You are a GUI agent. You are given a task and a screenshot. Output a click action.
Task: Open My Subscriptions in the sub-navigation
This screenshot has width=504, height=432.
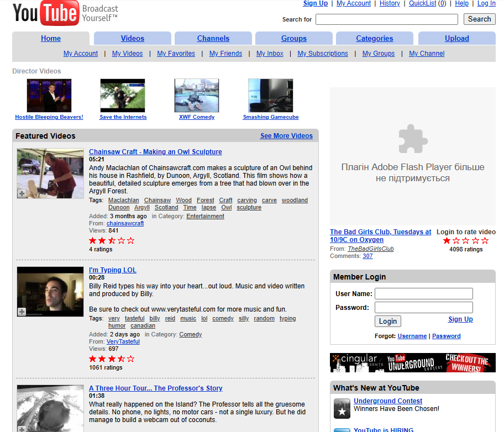click(323, 54)
